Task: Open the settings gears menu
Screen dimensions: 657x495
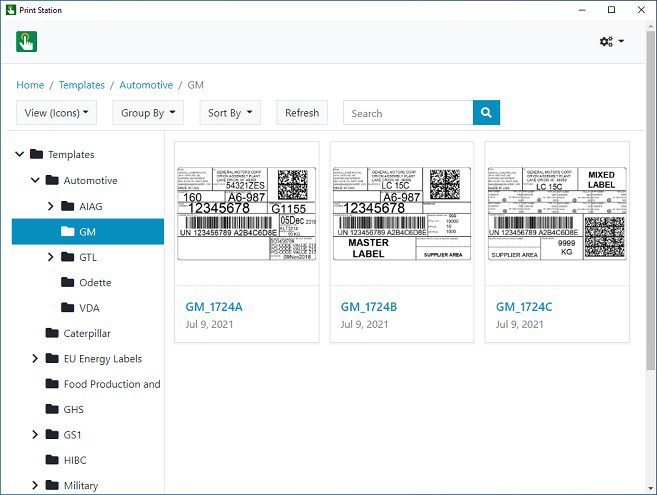Action: 611,41
